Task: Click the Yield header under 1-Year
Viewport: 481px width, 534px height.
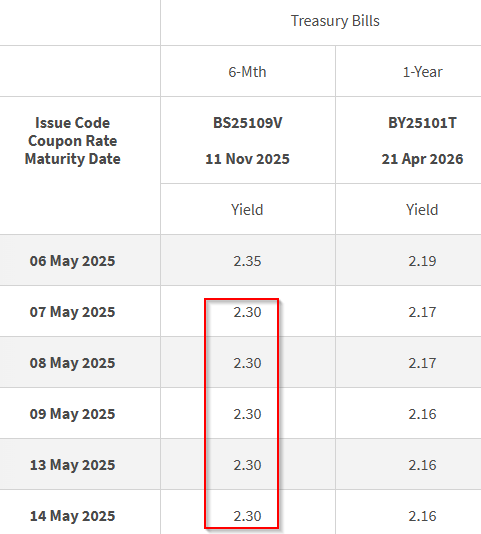Action: pos(422,209)
